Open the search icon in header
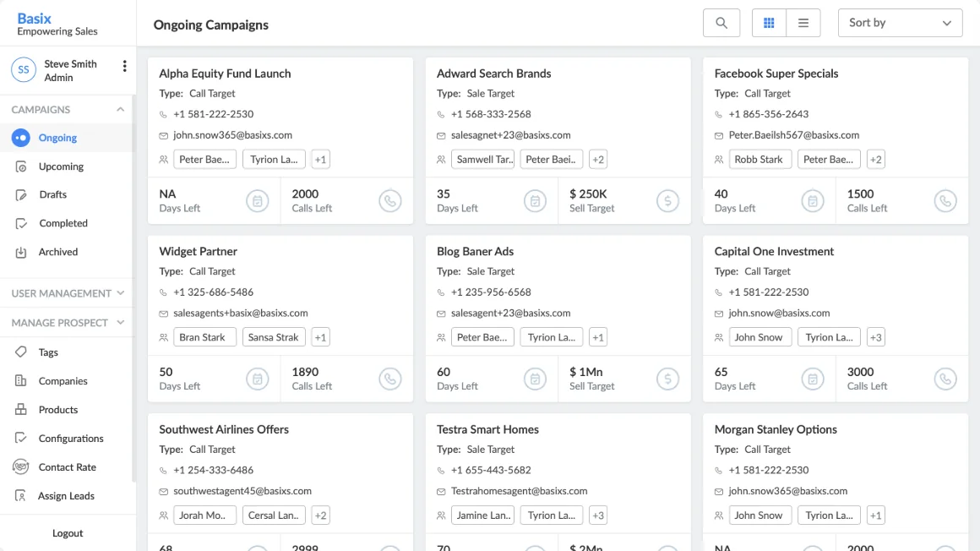Screen dimensions: 980x551 click(721, 23)
